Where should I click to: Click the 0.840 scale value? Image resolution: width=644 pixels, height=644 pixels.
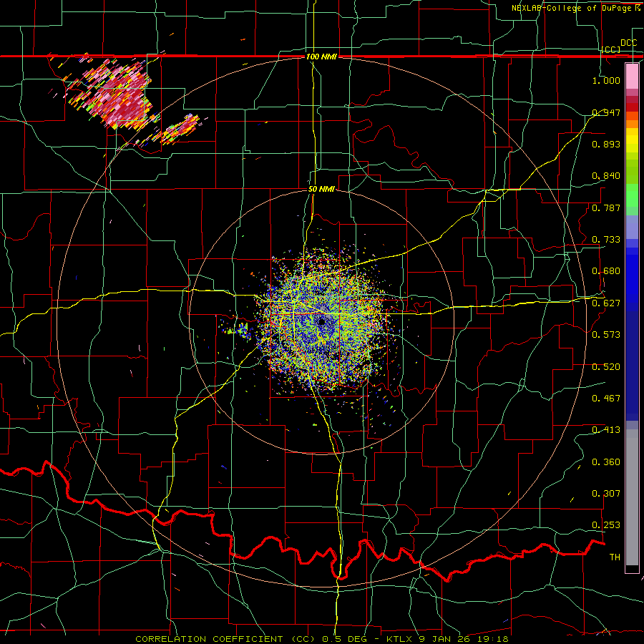(x=606, y=176)
